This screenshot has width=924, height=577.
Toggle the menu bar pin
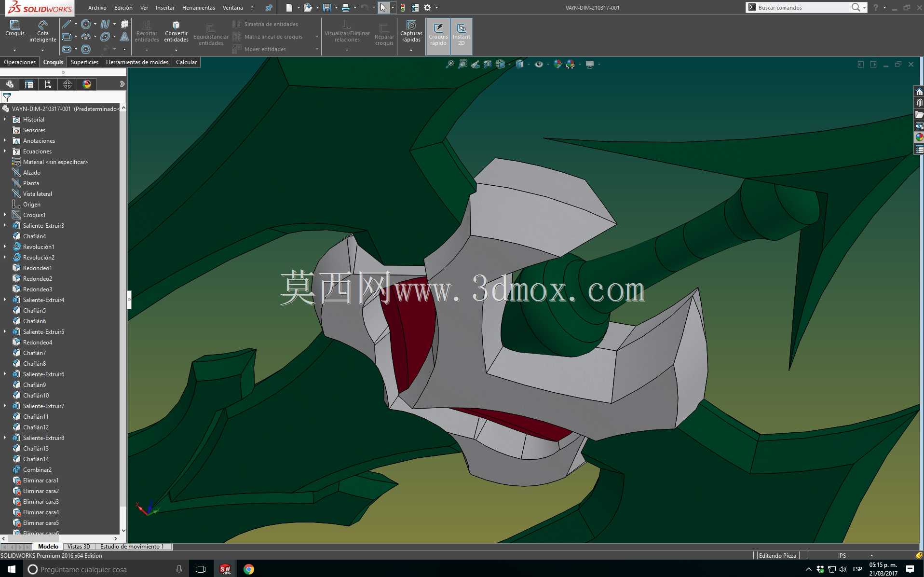(269, 8)
